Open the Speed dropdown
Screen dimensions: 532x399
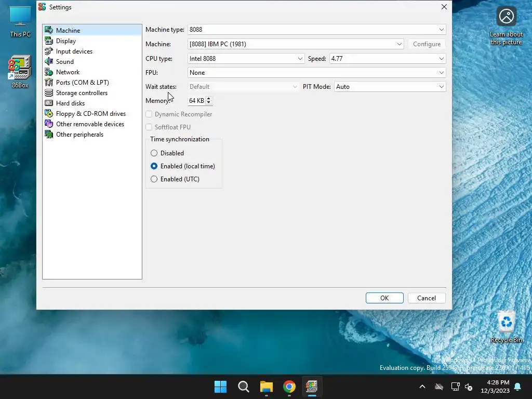388,58
